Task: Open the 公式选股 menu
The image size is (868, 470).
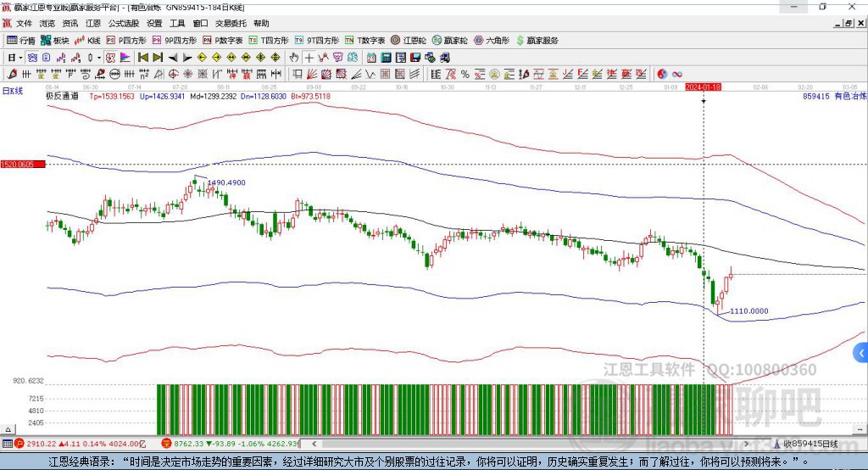Action: tap(122, 24)
